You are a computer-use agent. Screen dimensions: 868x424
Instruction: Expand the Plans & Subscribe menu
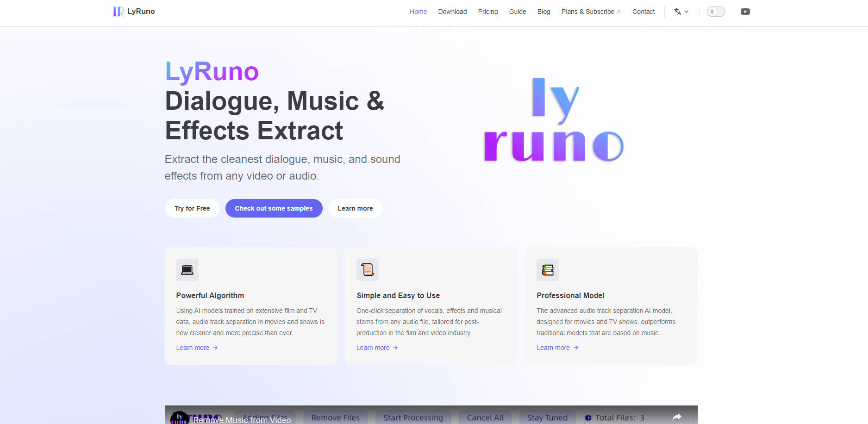click(590, 12)
